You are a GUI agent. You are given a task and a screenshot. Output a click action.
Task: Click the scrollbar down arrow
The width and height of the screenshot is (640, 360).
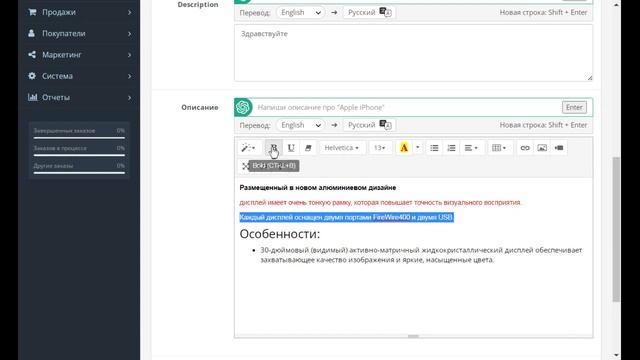[616, 356]
